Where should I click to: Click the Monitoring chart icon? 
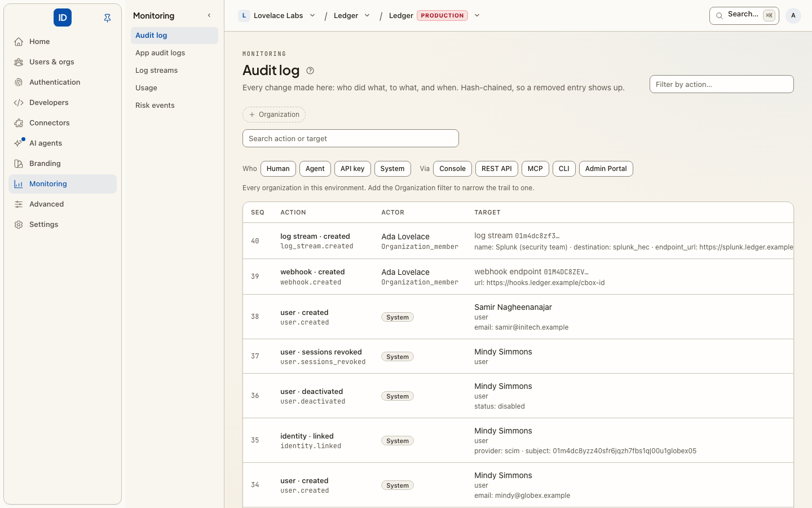click(19, 184)
